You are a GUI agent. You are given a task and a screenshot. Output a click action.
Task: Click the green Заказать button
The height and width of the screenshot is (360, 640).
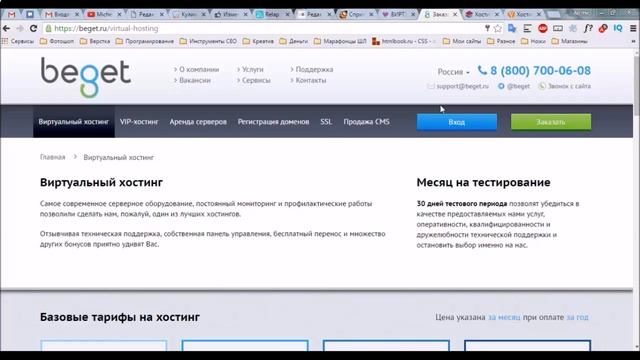pos(551,122)
